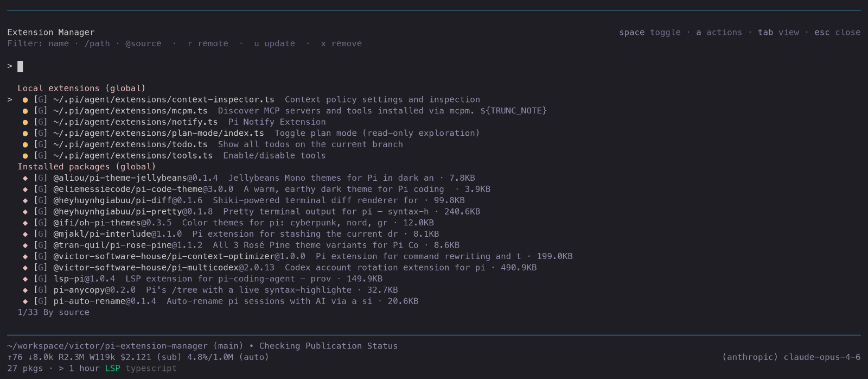This screenshot has width=868, height=379.
Task: Click the 'a actions' shortcut hint
Action: 719,33
